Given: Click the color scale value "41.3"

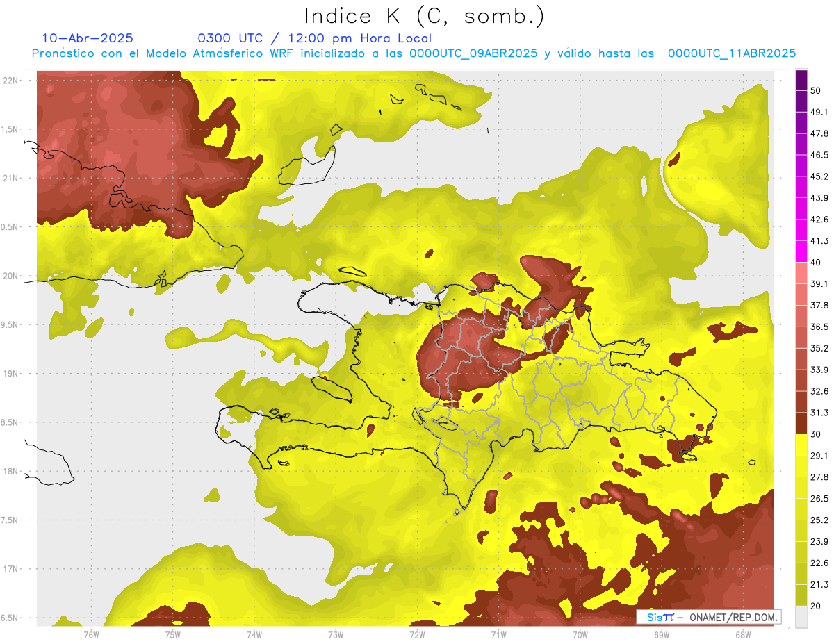Looking at the screenshot, I should click(819, 242).
